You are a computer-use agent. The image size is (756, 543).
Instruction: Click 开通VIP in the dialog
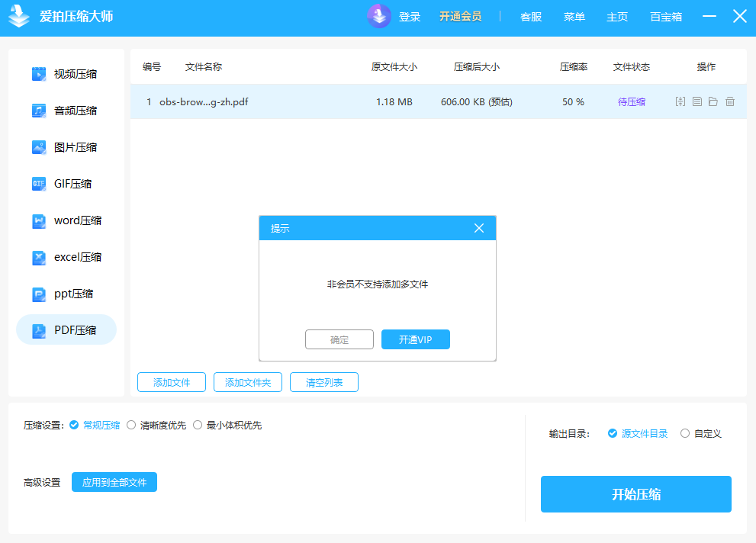[415, 339]
